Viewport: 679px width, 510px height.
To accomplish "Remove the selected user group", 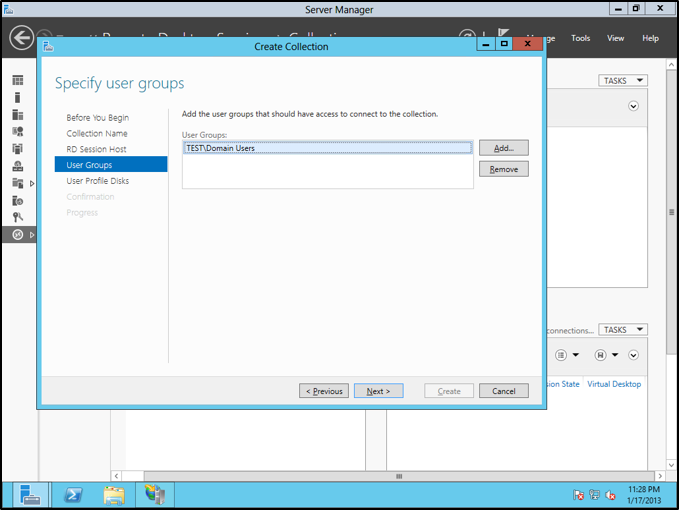I will tap(503, 169).
